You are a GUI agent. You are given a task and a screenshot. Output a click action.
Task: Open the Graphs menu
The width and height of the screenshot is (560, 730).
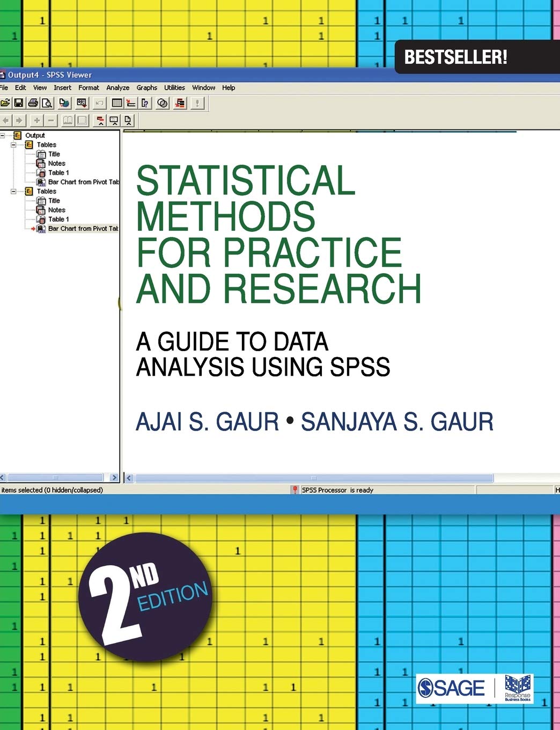pyautogui.click(x=146, y=88)
